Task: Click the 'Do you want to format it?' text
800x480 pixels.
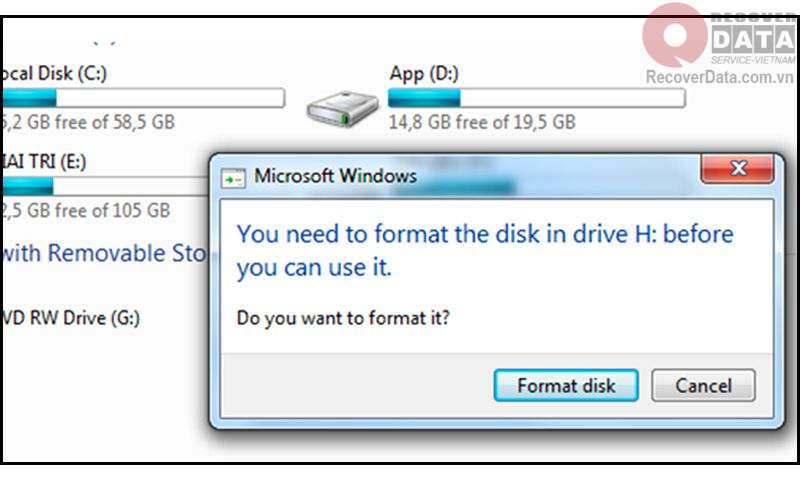Action: click(343, 318)
